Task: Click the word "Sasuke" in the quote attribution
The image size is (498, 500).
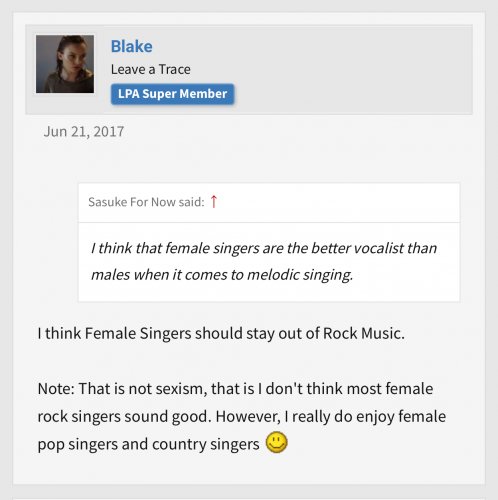Action: [x=107, y=202]
